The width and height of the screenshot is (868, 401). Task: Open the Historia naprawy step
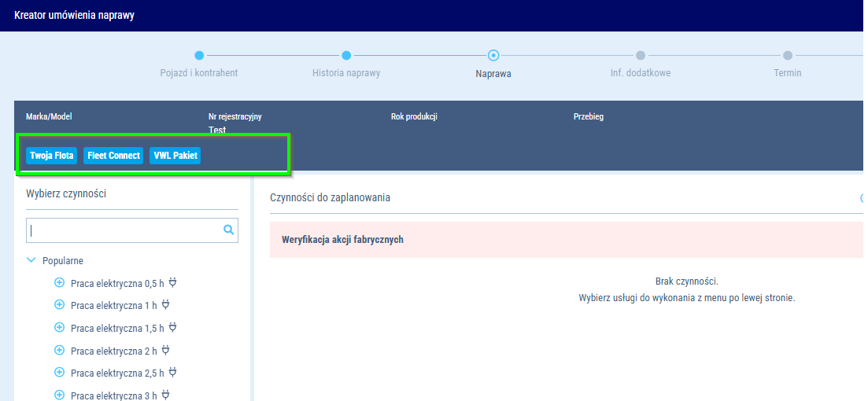(346, 55)
